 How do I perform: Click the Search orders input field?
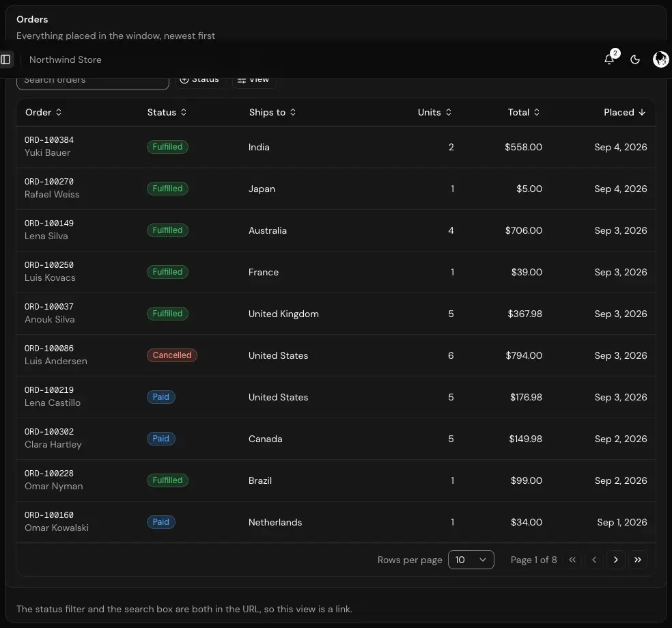[93, 81]
